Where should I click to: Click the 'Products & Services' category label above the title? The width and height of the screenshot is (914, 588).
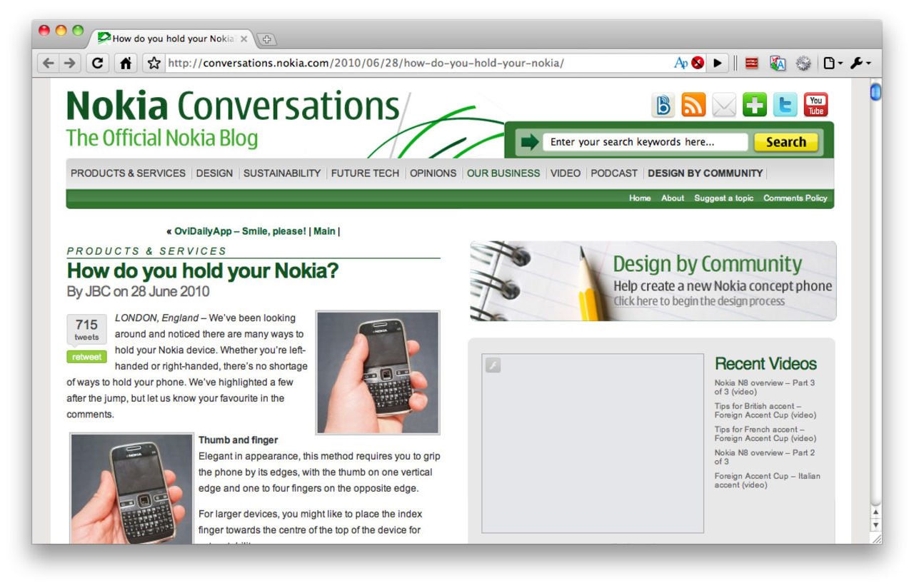click(146, 251)
